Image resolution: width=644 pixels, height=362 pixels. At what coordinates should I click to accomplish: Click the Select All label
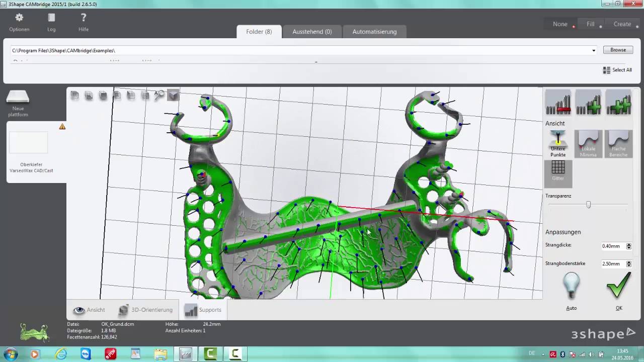[x=622, y=70]
